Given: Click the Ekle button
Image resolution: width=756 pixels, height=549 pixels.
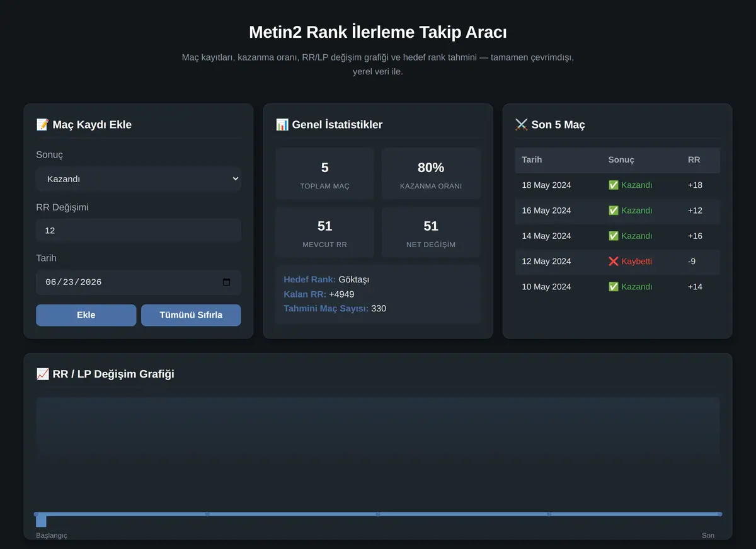Looking at the screenshot, I should [86, 315].
